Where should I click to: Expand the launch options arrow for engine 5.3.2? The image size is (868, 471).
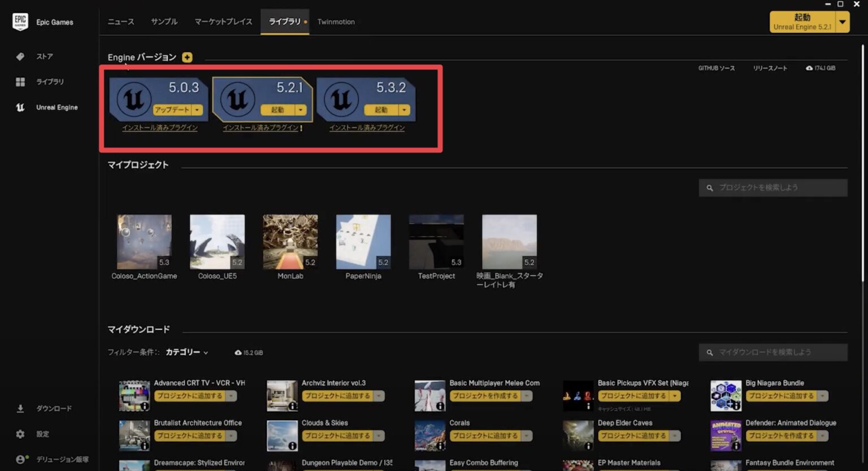point(404,110)
